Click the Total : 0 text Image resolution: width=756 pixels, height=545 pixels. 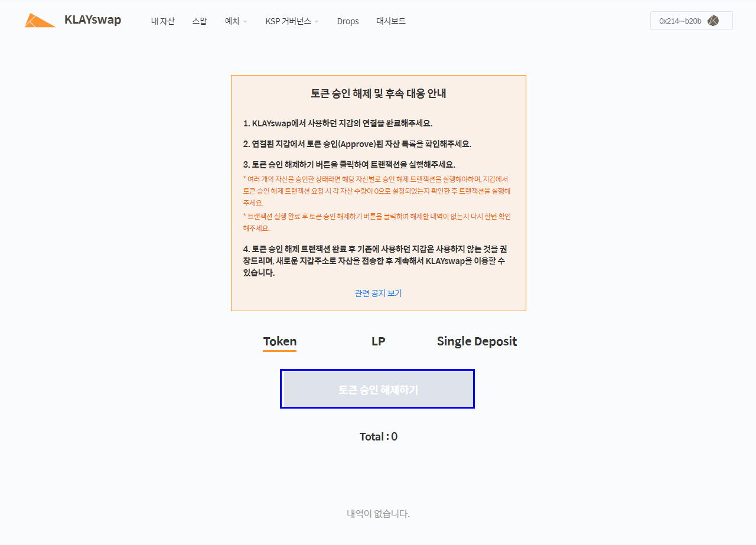click(x=378, y=437)
